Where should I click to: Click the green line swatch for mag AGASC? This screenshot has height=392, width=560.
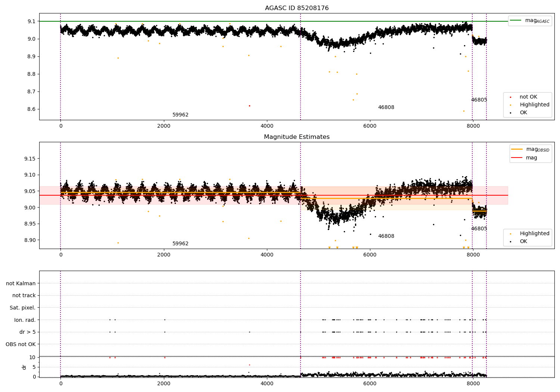coord(516,21)
